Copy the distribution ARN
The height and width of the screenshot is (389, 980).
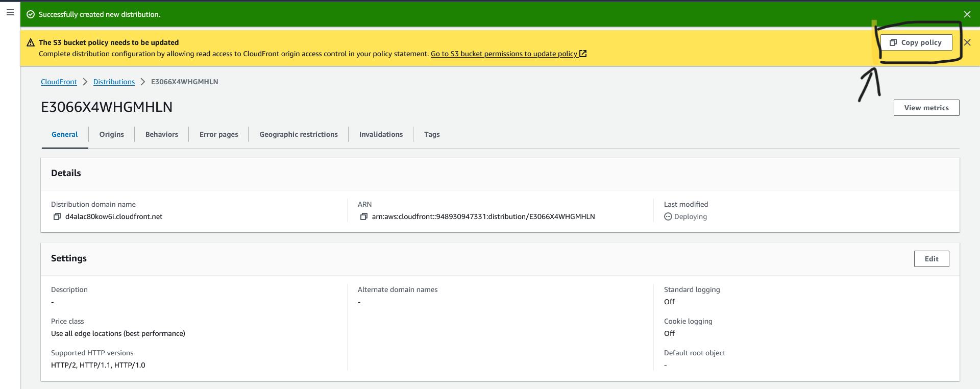coord(364,216)
